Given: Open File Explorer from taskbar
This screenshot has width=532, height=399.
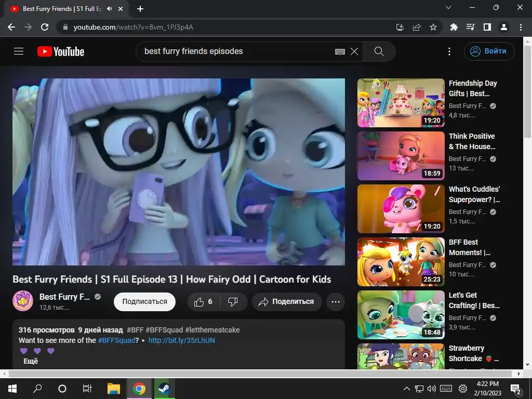Looking at the screenshot, I should tap(114, 389).
